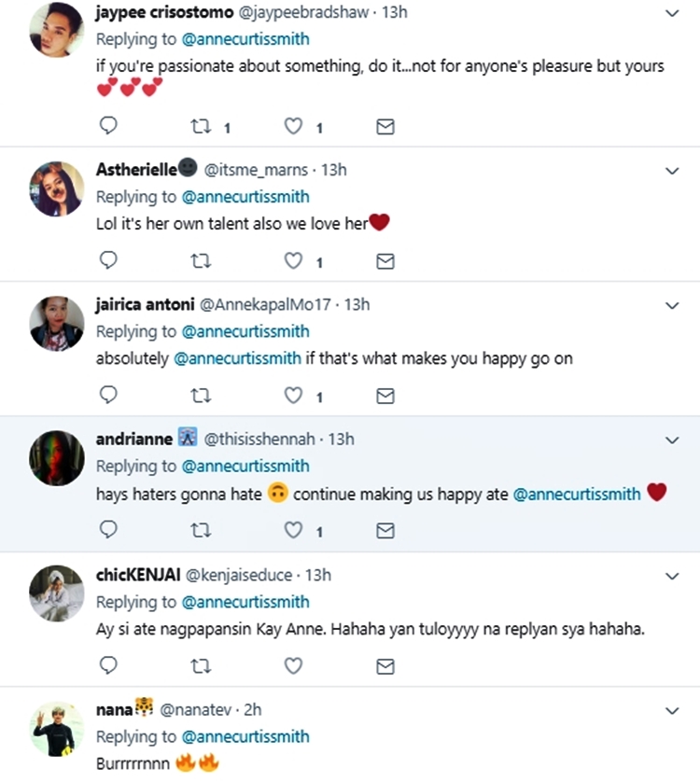The height and width of the screenshot is (781, 700).
Task: Retweet chicKENJAI's tweet
Action: (201, 665)
